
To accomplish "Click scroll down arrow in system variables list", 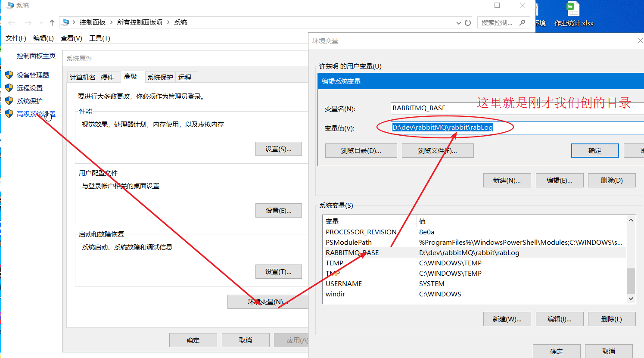I will [x=631, y=299].
